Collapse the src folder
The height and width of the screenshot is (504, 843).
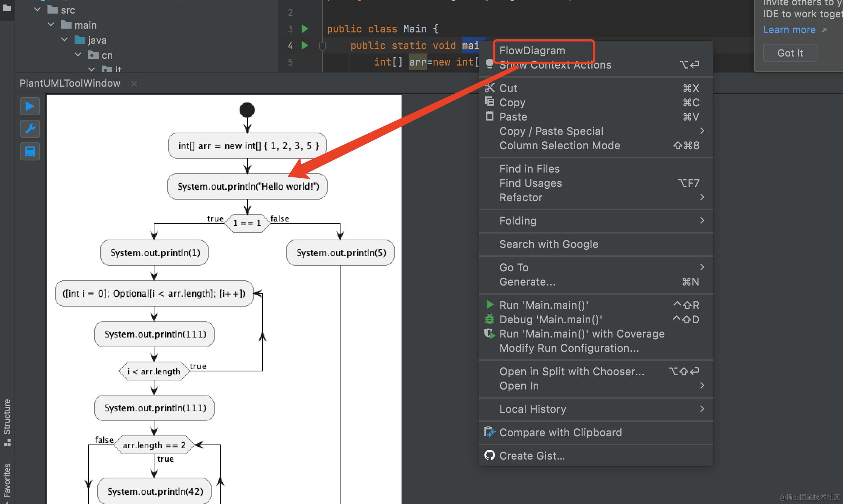(37, 10)
